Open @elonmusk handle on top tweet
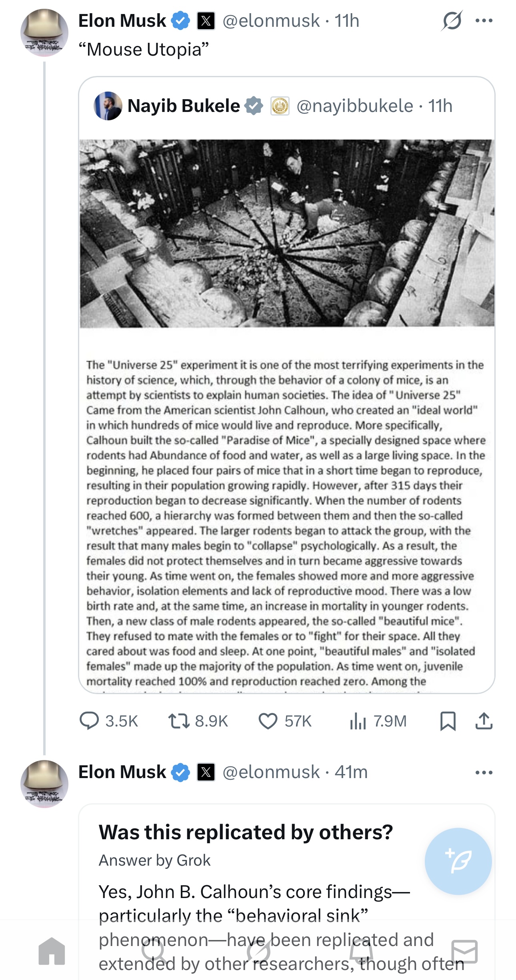The width and height of the screenshot is (516, 980). 271,21
